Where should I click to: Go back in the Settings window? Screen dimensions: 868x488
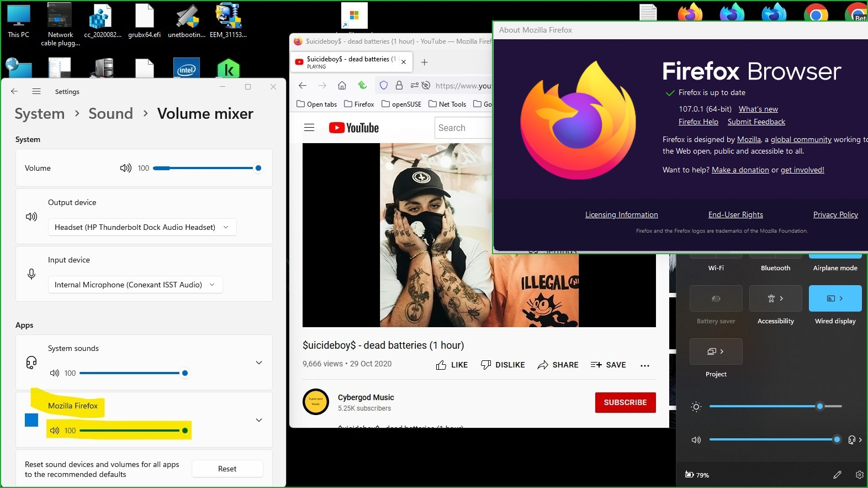pos(14,91)
